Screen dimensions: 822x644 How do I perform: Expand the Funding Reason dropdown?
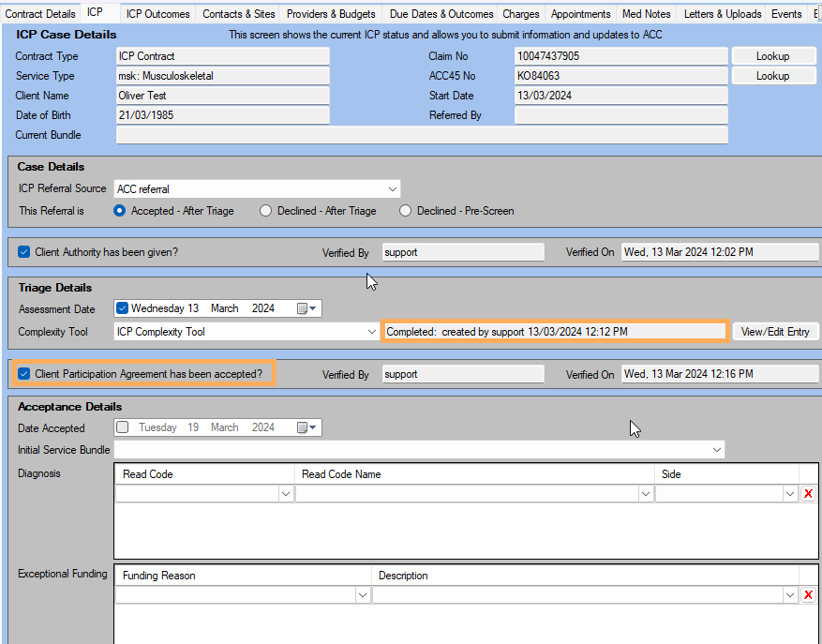[x=362, y=595]
